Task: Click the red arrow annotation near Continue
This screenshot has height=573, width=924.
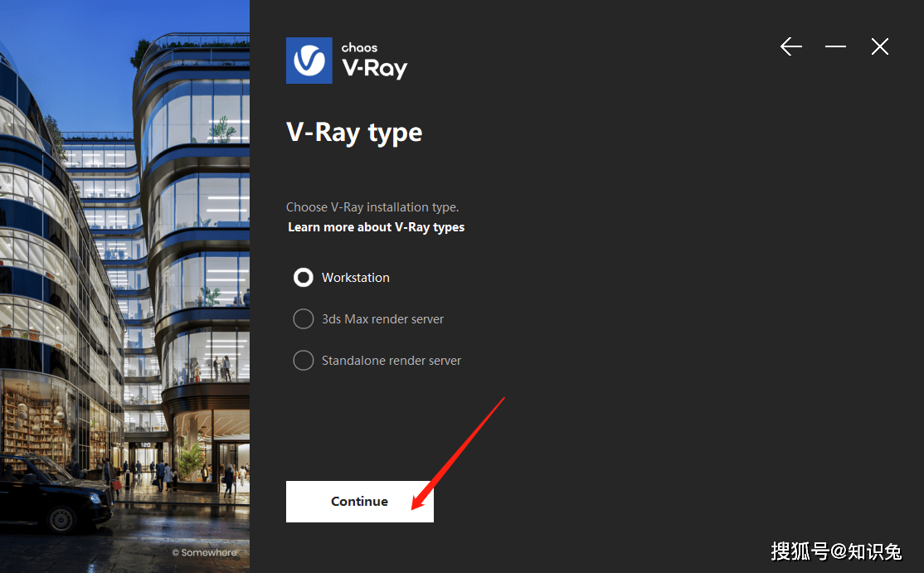Action: coord(458,454)
